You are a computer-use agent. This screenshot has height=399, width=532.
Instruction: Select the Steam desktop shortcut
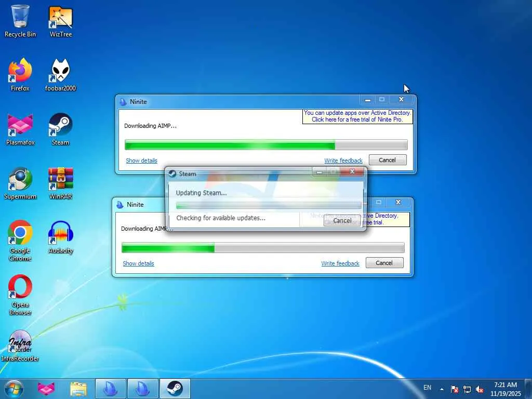60,129
